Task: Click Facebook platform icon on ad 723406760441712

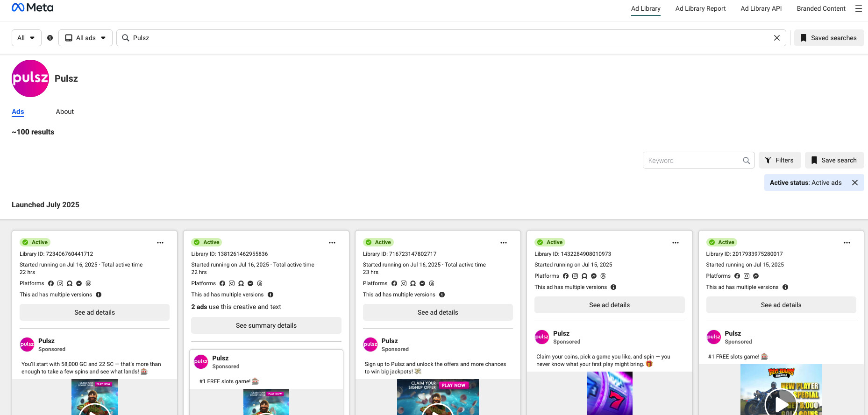Action: pos(51,283)
